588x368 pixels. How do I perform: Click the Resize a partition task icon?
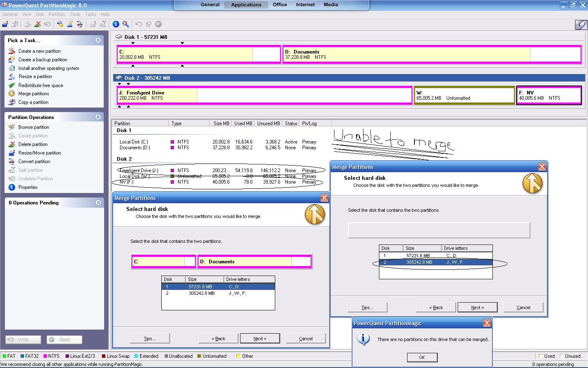tap(11, 76)
